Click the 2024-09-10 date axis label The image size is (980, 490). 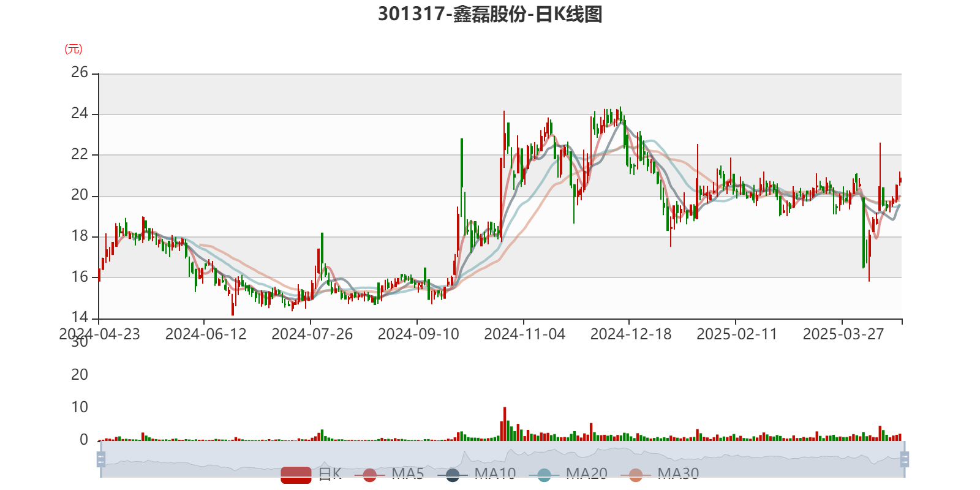coord(418,334)
